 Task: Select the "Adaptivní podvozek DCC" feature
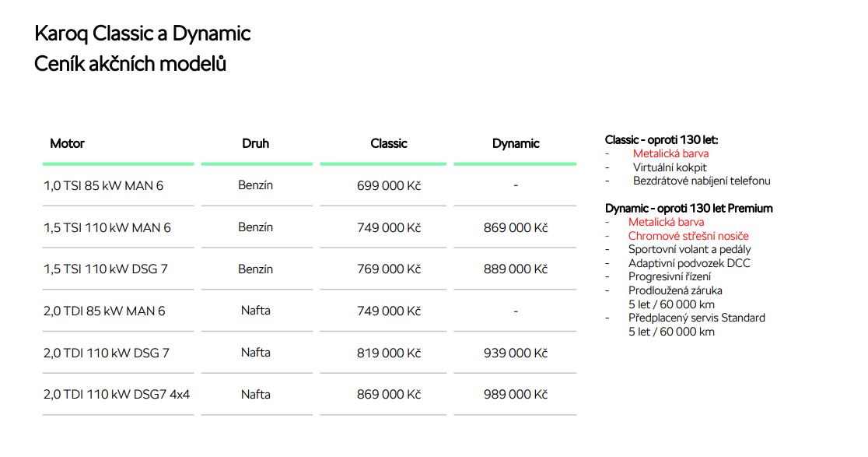tap(689, 263)
